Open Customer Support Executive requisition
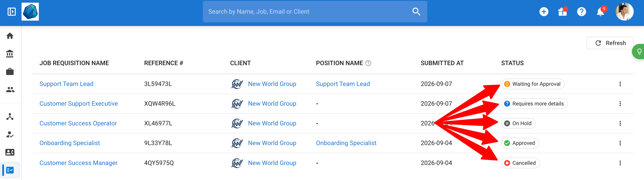 [79, 103]
